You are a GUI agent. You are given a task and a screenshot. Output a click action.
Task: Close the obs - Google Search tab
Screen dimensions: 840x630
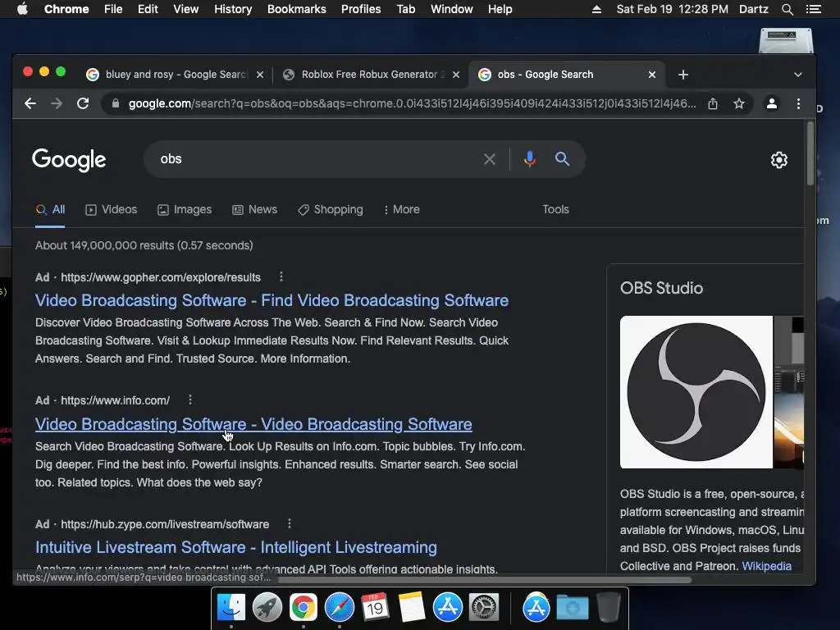click(x=652, y=75)
